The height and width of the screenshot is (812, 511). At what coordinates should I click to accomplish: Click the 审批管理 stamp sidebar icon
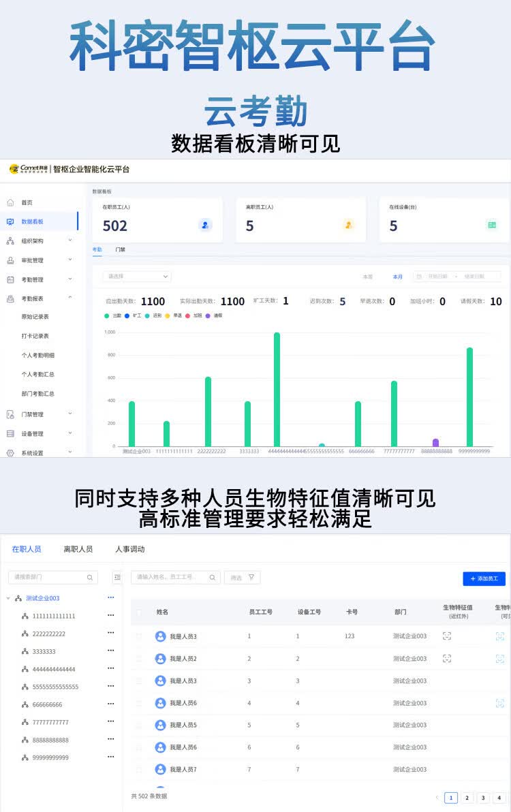(x=10, y=260)
